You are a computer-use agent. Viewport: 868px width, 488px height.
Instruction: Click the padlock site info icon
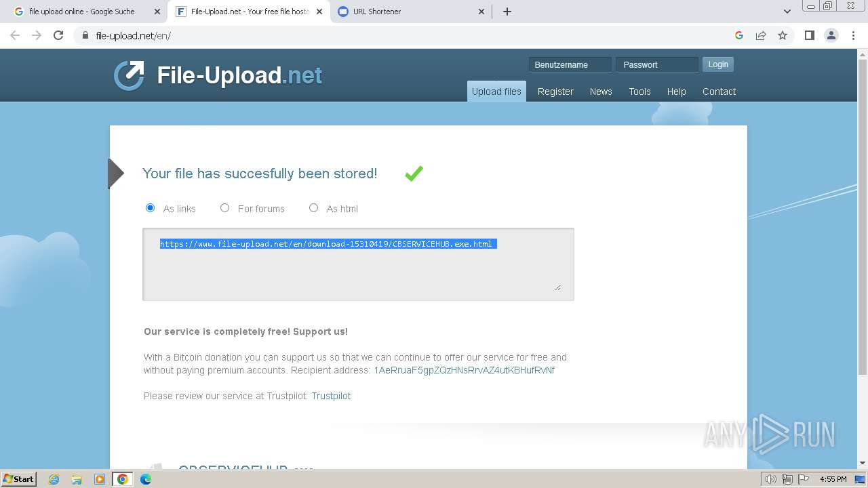(85, 35)
